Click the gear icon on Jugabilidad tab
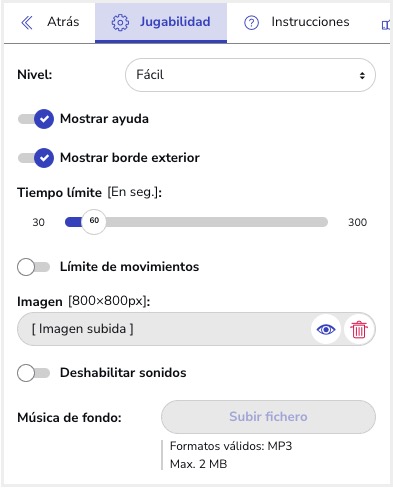Screen dimensions: 393x488 point(120,23)
